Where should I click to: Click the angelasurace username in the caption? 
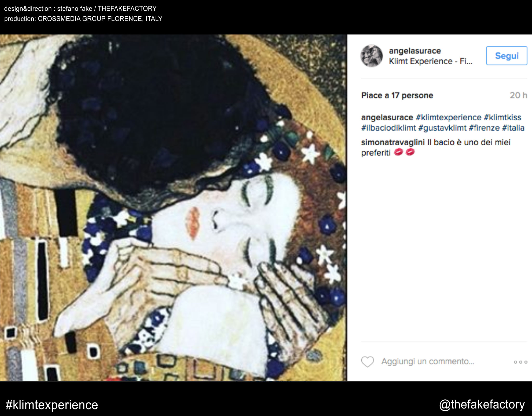pyautogui.click(x=387, y=118)
